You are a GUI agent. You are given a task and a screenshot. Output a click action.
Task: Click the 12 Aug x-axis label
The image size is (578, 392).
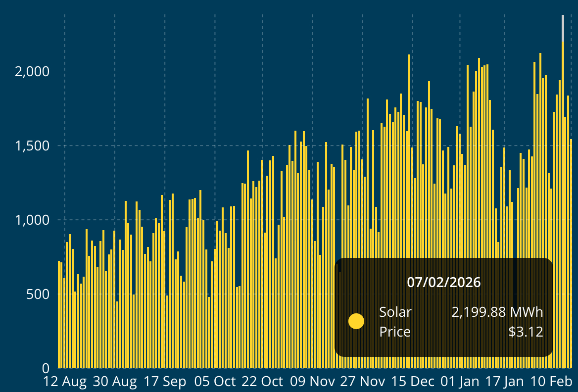(65, 382)
